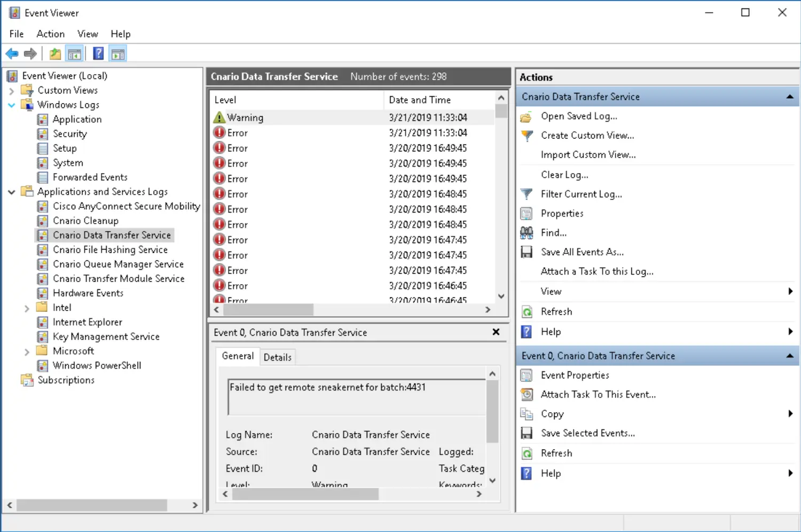Select Forwarded Events log
801x532 pixels.
point(90,177)
